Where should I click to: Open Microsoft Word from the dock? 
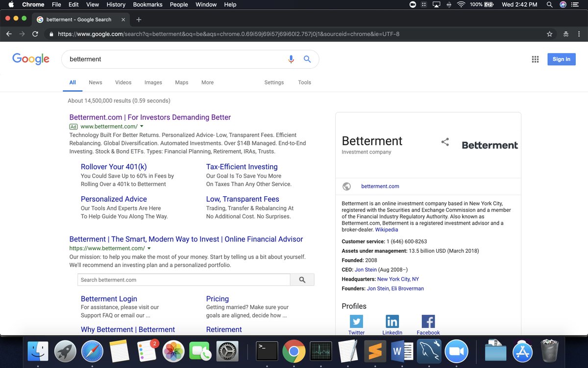[x=403, y=351]
